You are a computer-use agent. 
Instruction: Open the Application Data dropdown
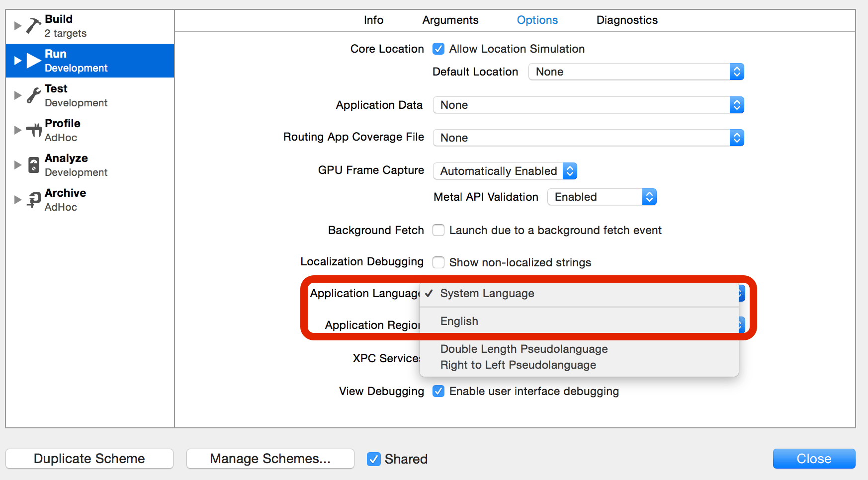point(738,105)
